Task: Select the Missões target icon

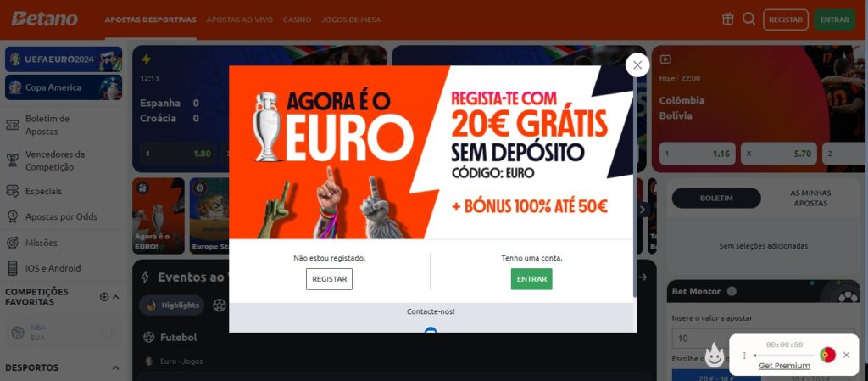Action: (x=12, y=243)
